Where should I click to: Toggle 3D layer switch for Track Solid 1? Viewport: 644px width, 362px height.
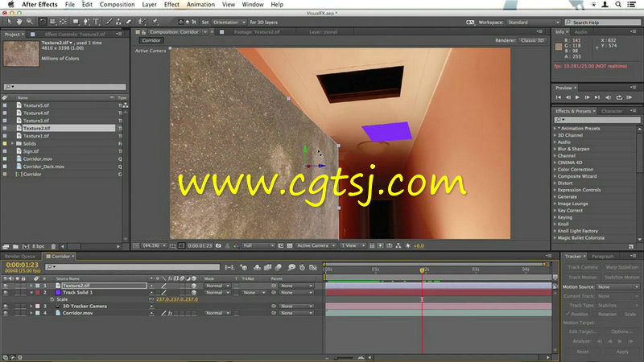coord(194,293)
